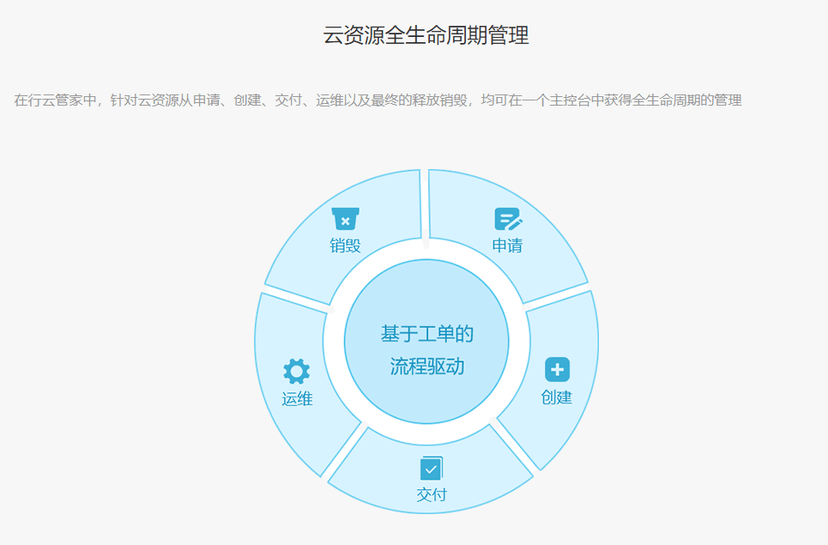Click the 申请 edit form icon
Screen dimensions: 828x545
[508, 219]
